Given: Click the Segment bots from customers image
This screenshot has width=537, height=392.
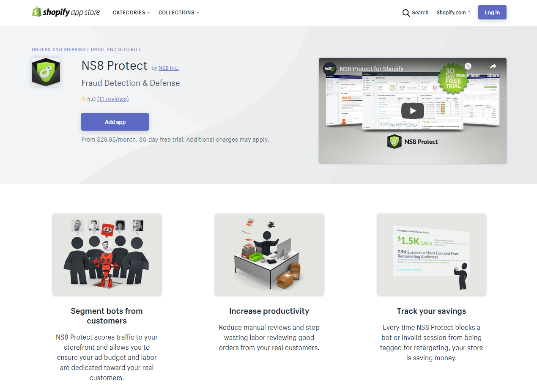Looking at the screenshot, I should (x=107, y=255).
